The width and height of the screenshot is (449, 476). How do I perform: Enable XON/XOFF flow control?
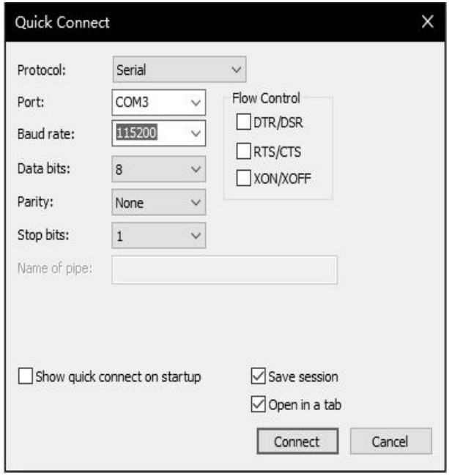click(244, 178)
